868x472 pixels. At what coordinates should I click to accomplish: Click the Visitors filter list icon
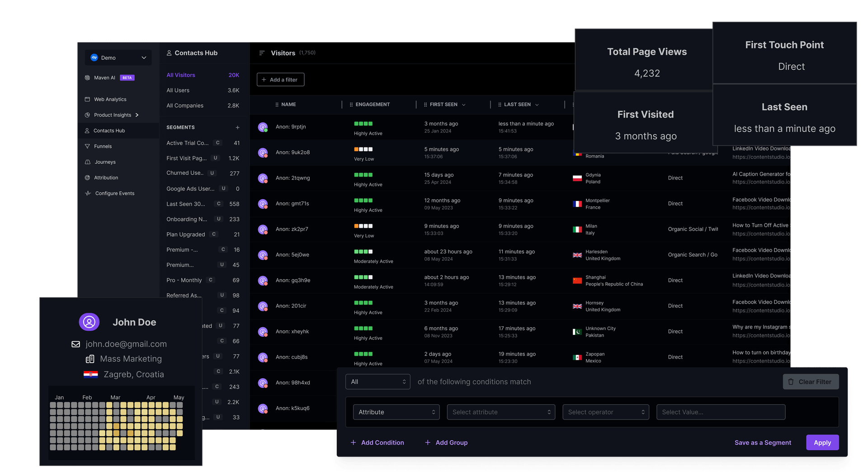tap(261, 52)
